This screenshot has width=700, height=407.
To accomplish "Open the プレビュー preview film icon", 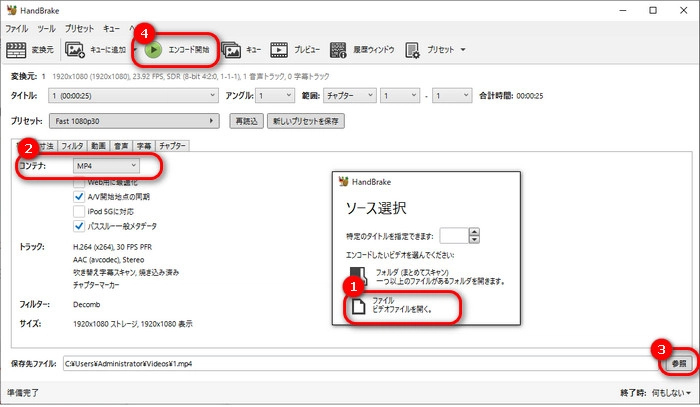I will 279,50.
